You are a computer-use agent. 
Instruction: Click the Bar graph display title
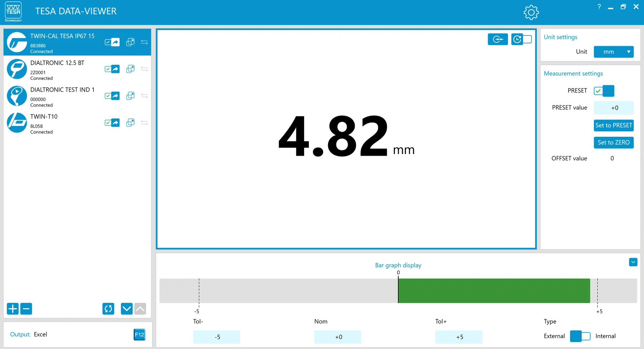point(398,265)
